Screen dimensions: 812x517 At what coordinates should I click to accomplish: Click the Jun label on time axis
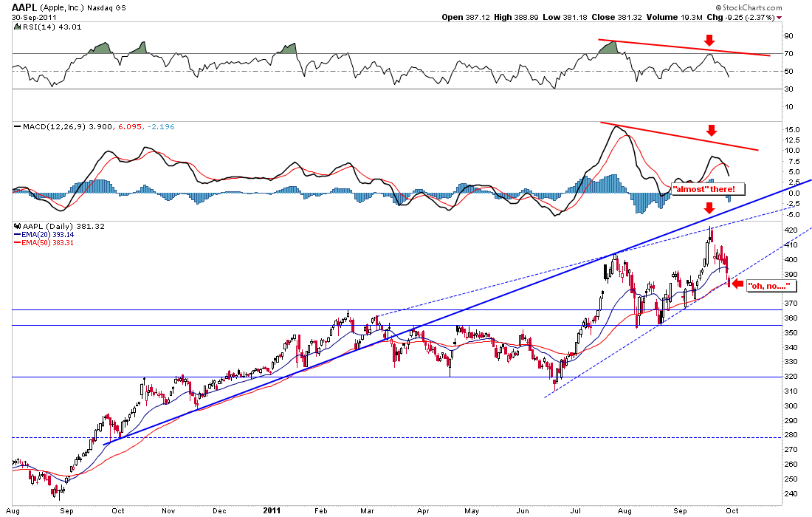tap(523, 511)
